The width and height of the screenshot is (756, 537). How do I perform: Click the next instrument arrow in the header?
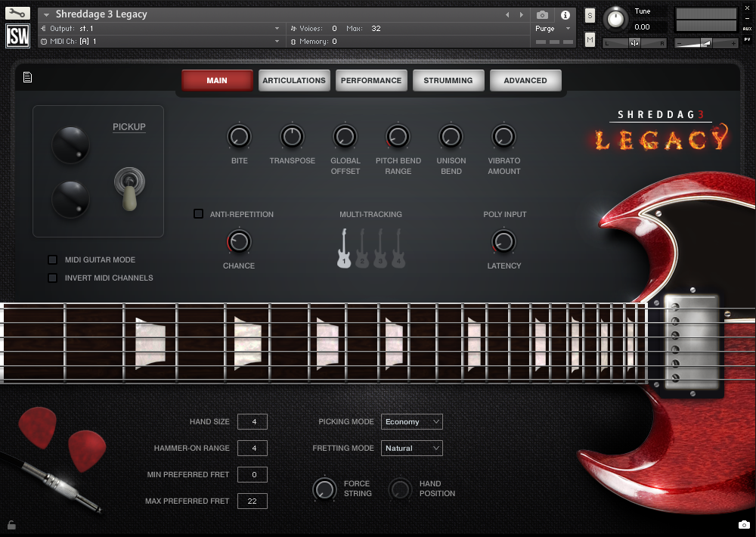click(519, 14)
